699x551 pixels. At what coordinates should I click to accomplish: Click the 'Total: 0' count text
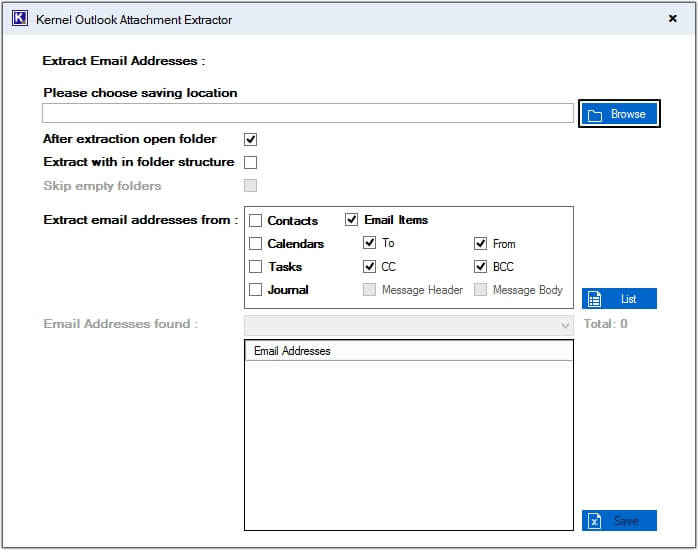point(605,324)
